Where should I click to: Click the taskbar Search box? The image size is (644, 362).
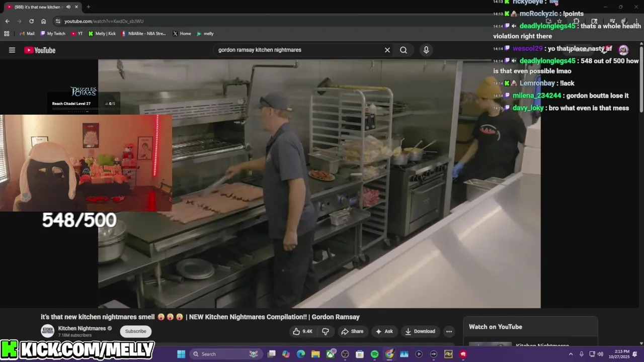[x=225, y=354]
